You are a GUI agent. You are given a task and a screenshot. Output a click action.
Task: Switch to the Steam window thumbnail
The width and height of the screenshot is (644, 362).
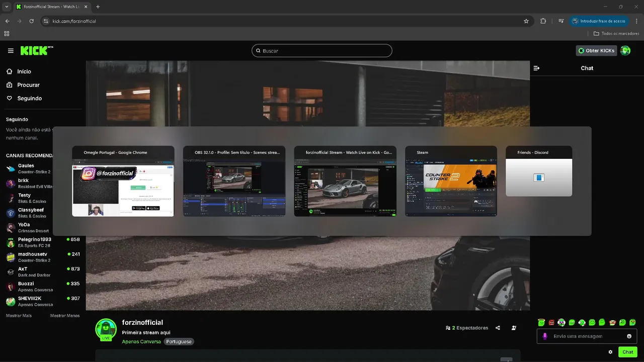[x=451, y=181]
